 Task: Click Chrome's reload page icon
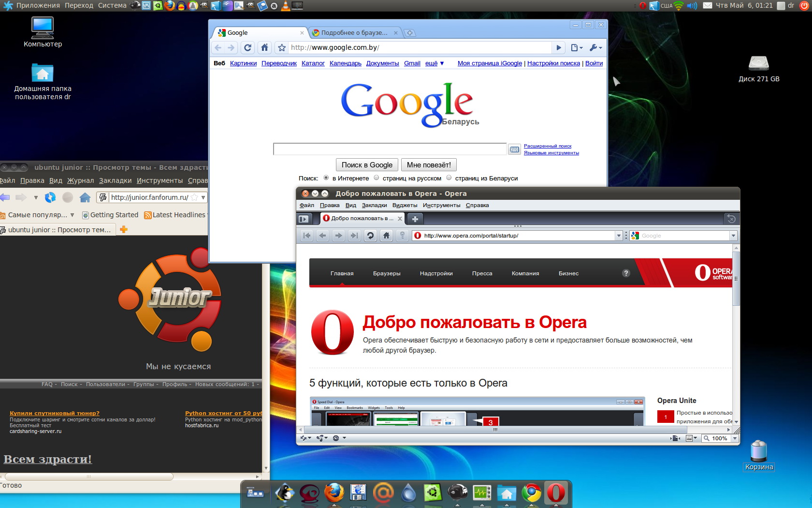[x=248, y=47]
